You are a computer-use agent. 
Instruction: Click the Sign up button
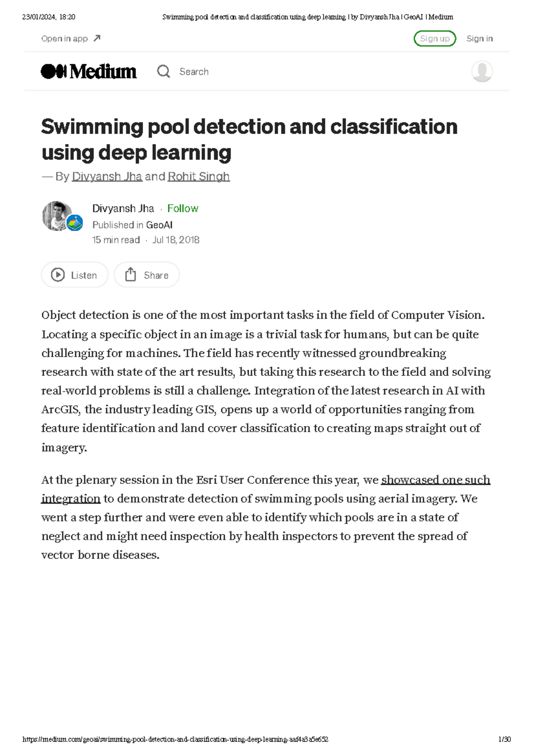coord(435,38)
